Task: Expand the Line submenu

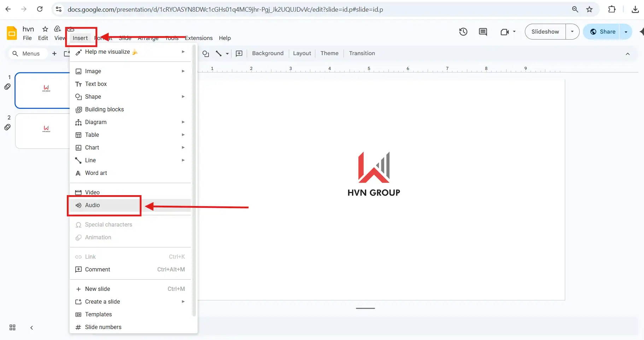Action: pyautogui.click(x=183, y=160)
